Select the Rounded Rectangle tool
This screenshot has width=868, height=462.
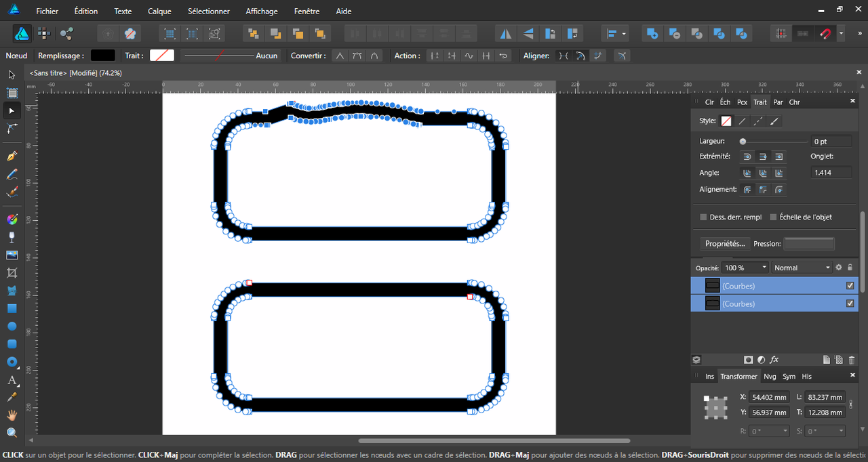click(12, 344)
